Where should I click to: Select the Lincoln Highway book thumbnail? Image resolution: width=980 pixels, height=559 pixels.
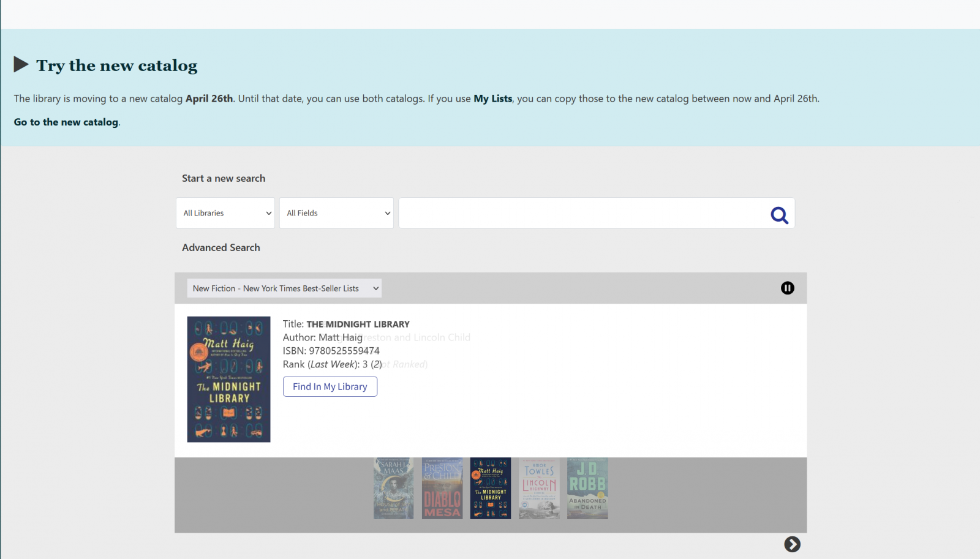tap(539, 489)
